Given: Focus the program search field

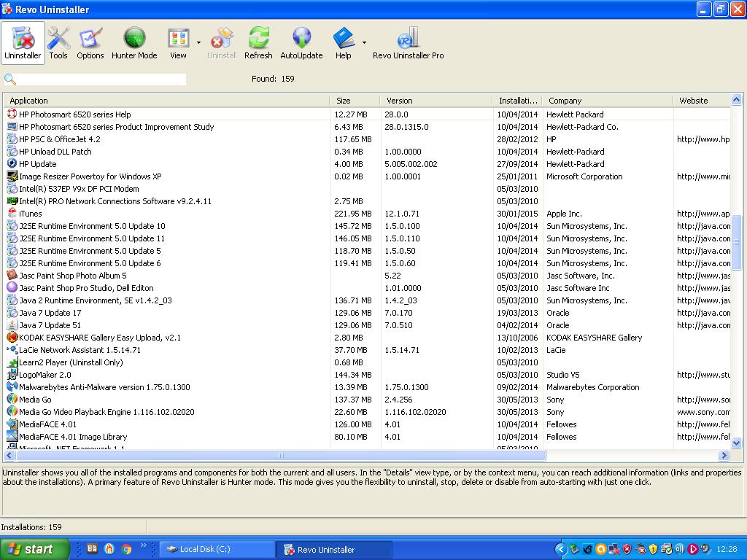Looking at the screenshot, I should point(101,79).
